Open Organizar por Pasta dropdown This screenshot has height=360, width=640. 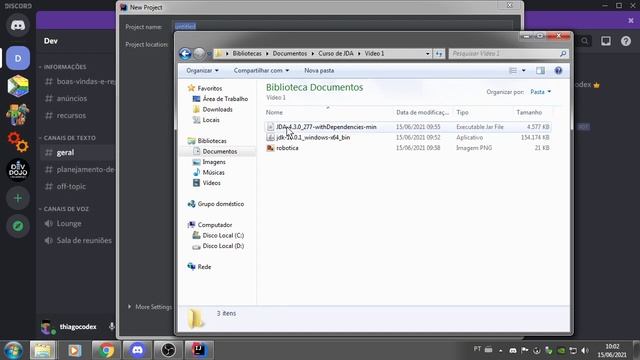coord(540,92)
